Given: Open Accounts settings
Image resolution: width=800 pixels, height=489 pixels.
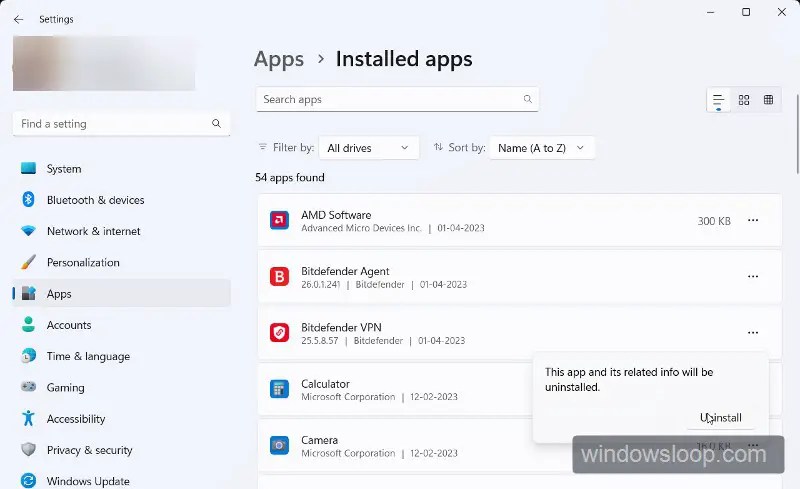Looking at the screenshot, I should pos(121,325).
